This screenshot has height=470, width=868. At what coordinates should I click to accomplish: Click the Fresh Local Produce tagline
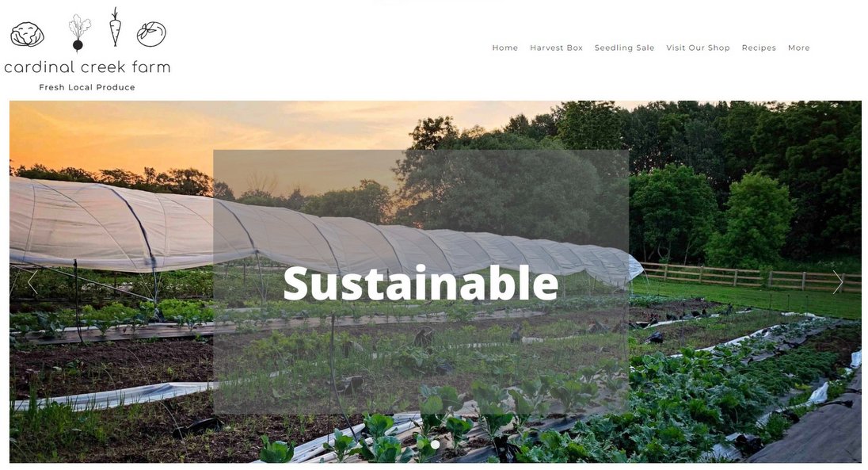87,87
